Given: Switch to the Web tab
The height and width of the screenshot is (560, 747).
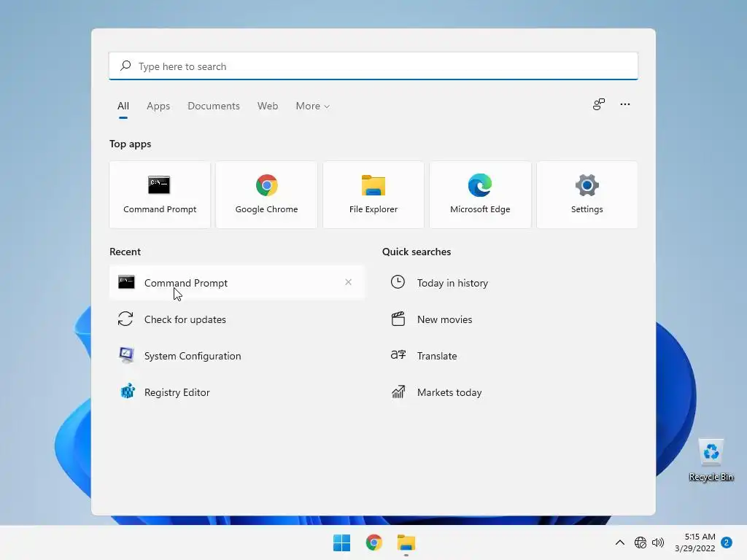Looking at the screenshot, I should pyautogui.click(x=268, y=106).
